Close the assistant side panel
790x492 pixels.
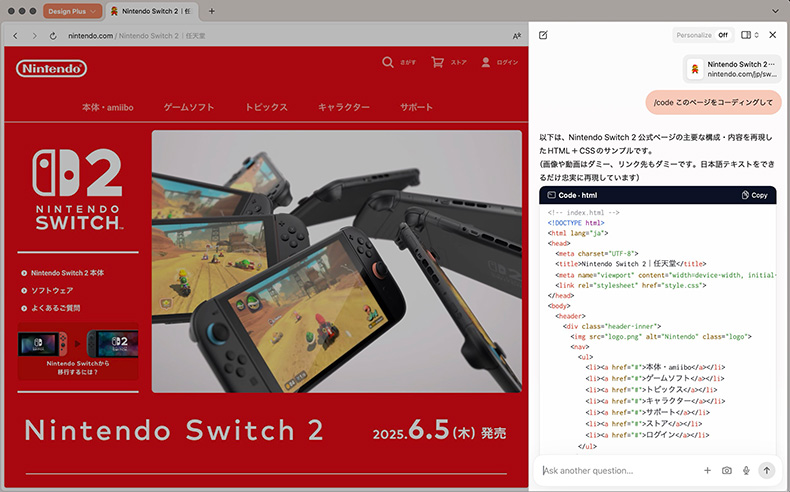coord(772,35)
